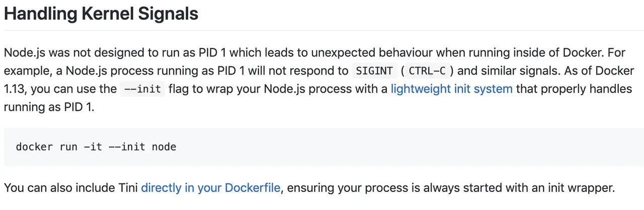The height and width of the screenshot is (210, 644).
Task: Follow the "directly in your Dockerfile" link
Action: point(210,188)
